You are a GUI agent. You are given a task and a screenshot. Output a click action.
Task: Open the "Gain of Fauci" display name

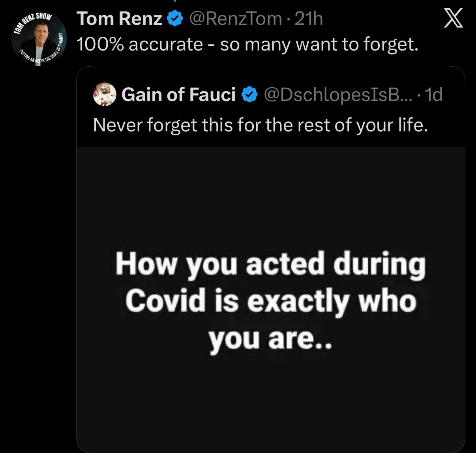coord(178,95)
